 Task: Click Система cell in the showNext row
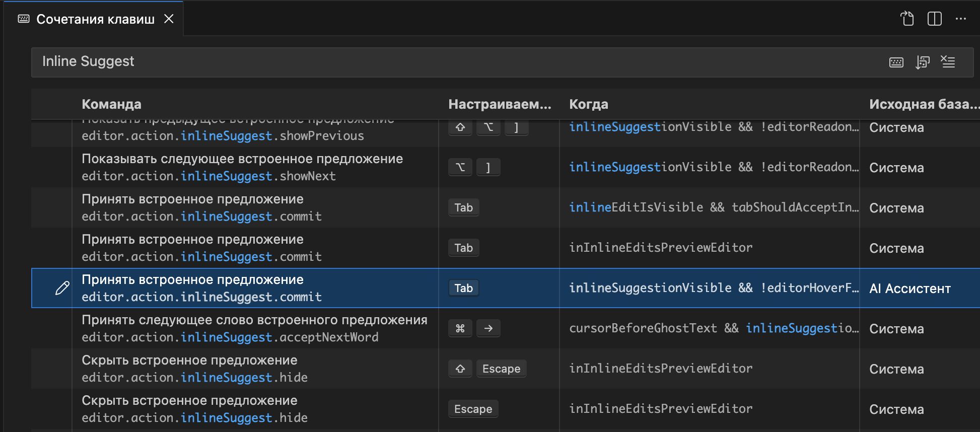[x=896, y=168]
